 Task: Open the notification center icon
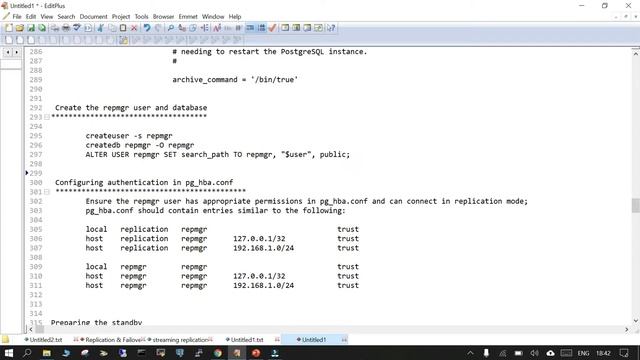coord(624,353)
